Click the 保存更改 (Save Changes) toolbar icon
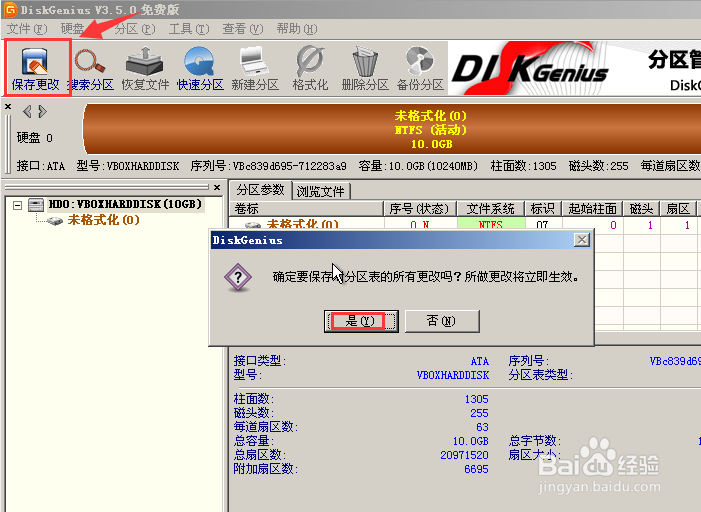701x512 pixels. coord(35,68)
